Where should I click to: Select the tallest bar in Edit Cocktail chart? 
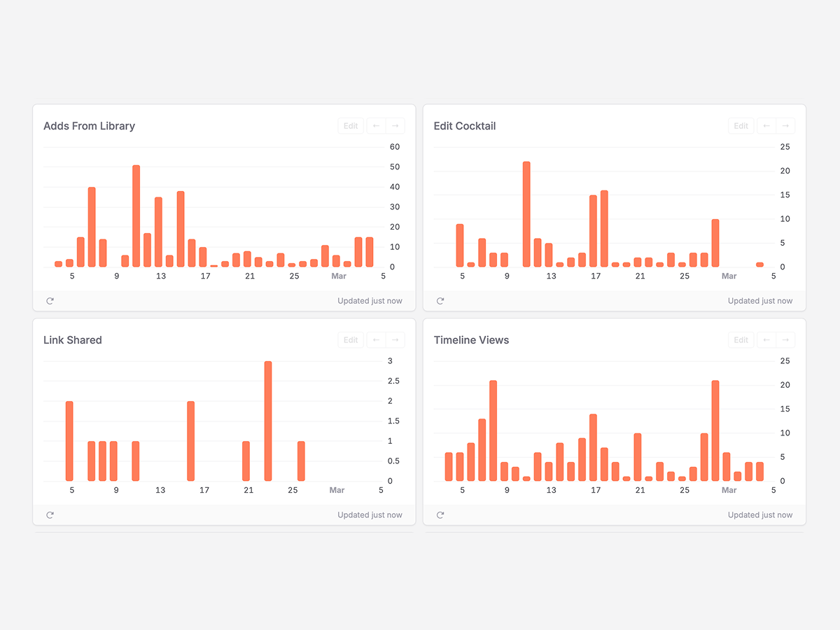tap(526, 215)
